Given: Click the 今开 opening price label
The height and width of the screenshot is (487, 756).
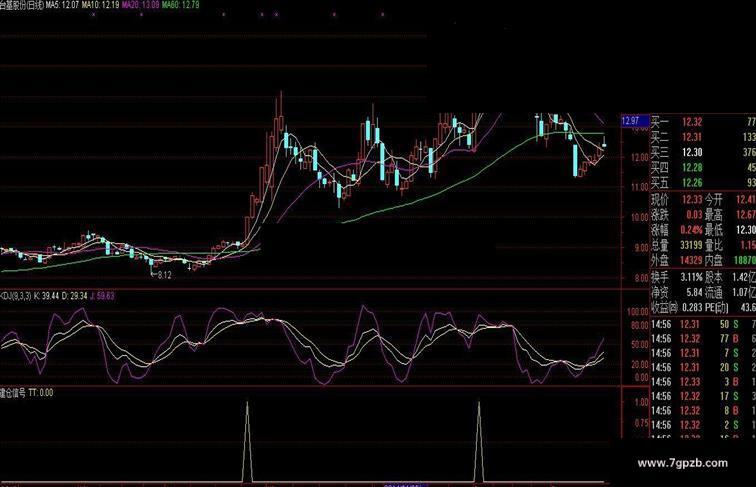Looking at the screenshot, I should point(714,199).
